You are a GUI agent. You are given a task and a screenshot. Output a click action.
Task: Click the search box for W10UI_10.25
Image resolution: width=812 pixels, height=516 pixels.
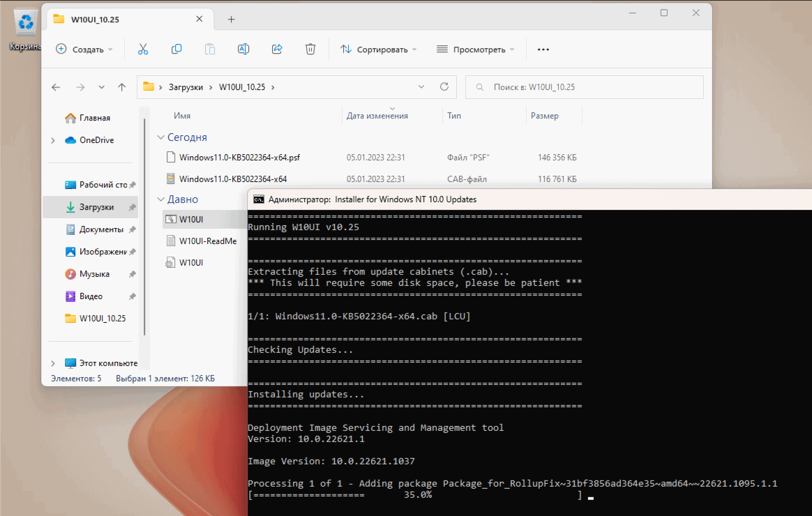coord(584,87)
